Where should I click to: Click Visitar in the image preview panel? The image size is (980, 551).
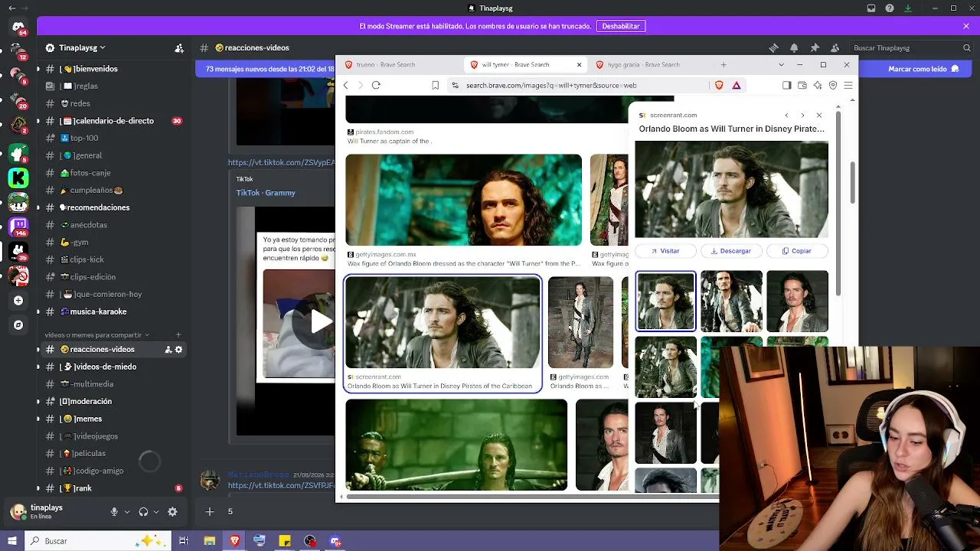665,251
